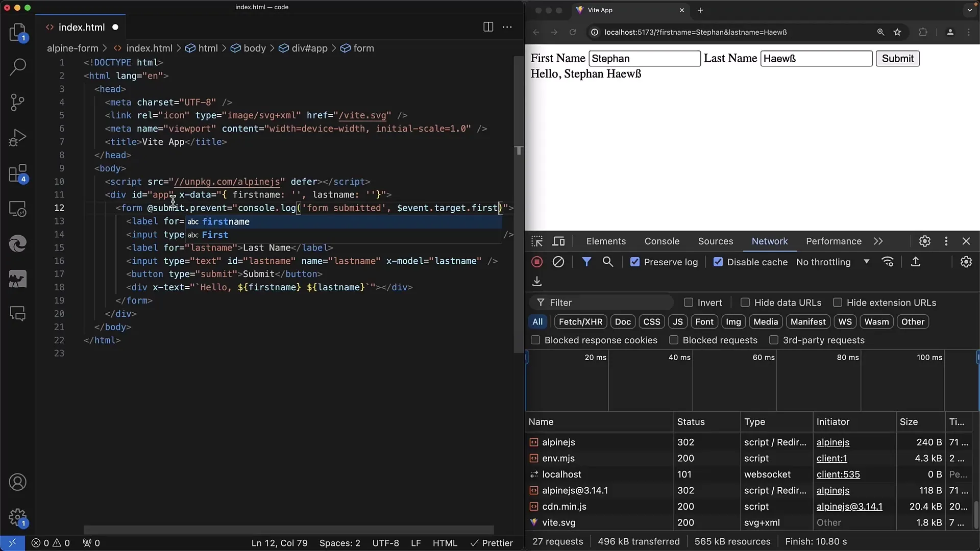
Task: Toggle the Preserve log checkbox
Action: (635, 262)
